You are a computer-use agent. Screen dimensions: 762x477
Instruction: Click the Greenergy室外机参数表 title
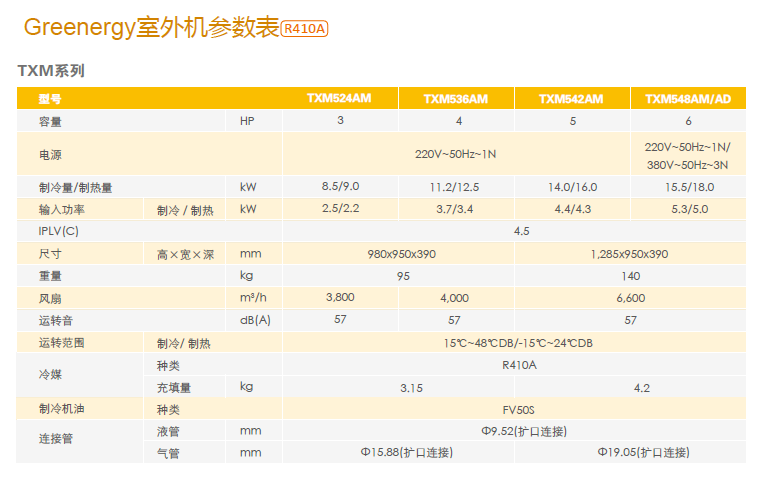pyautogui.click(x=150, y=29)
